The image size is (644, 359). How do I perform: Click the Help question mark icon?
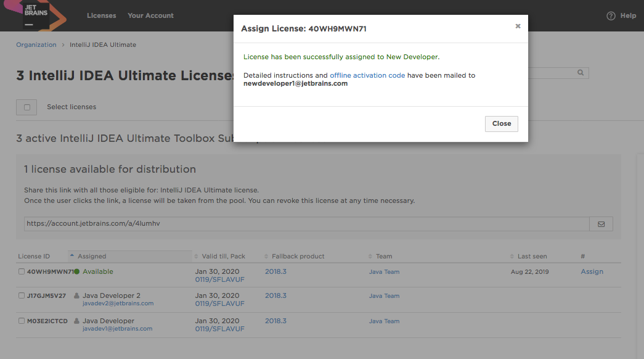pos(611,16)
